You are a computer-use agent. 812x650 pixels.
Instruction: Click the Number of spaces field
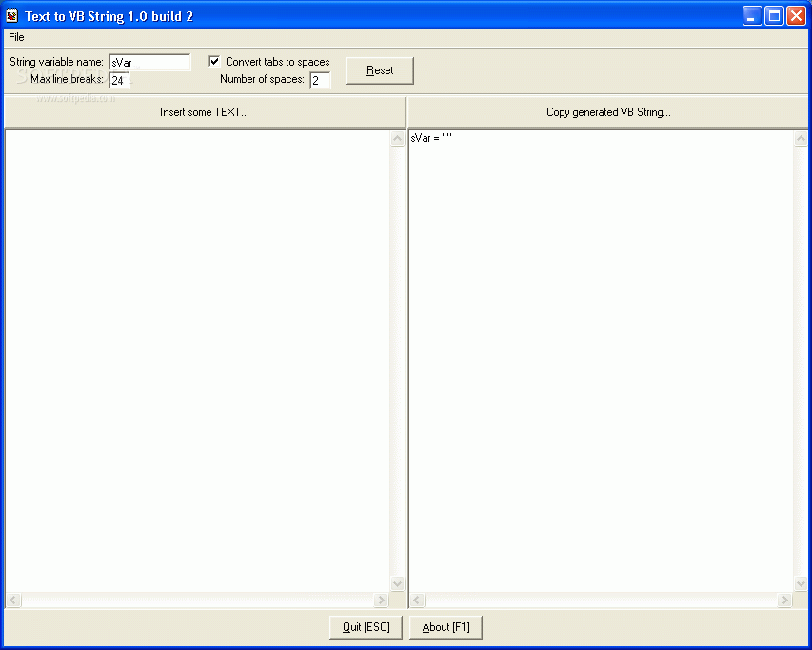click(320, 80)
